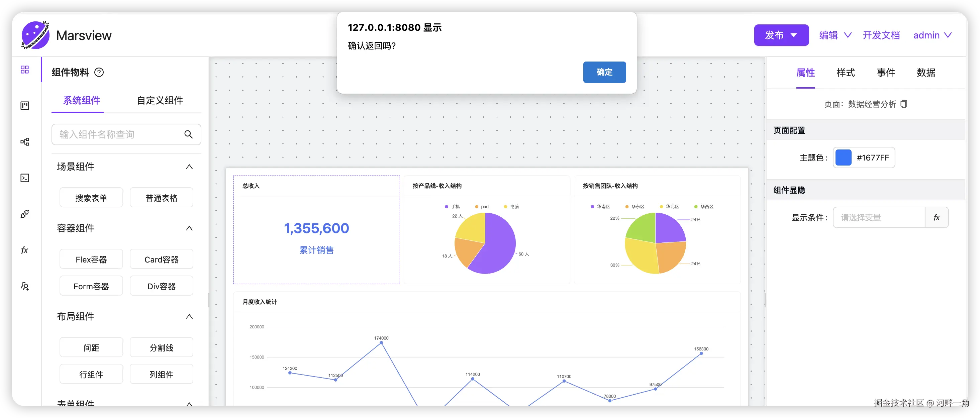Click the code terminal icon in left sidebar

click(25, 178)
